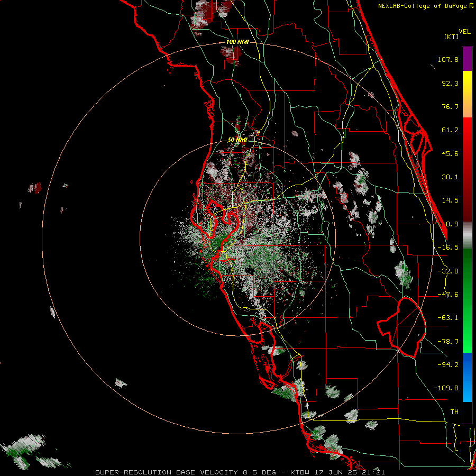Click the TH label on the legend
This screenshot has height=476, width=476.
pyautogui.click(x=454, y=411)
